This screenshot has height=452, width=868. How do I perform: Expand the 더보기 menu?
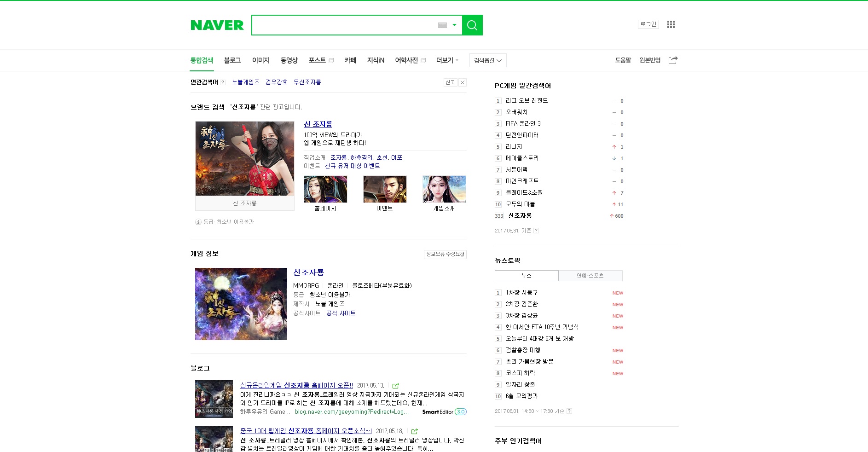pos(447,60)
